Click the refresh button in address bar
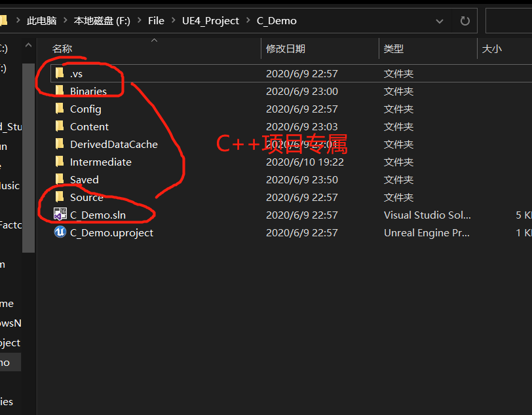Image resolution: width=532 pixels, height=415 pixels. [x=465, y=21]
